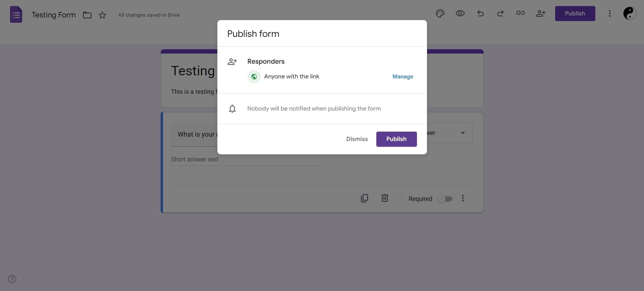
Task: Duplicate the question with copy icon
Action: [364, 198]
